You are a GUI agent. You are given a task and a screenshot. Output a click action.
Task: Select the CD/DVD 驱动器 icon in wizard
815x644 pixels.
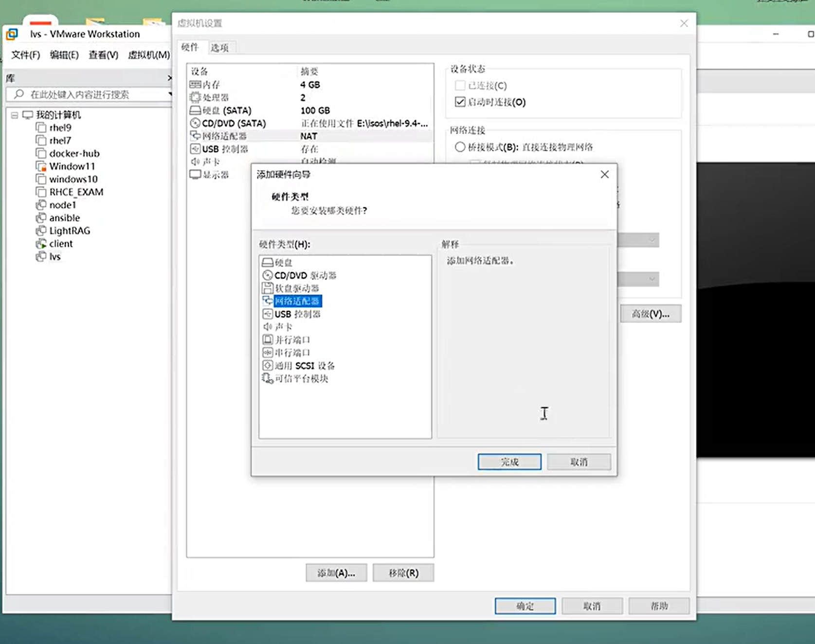pos(267,275)
